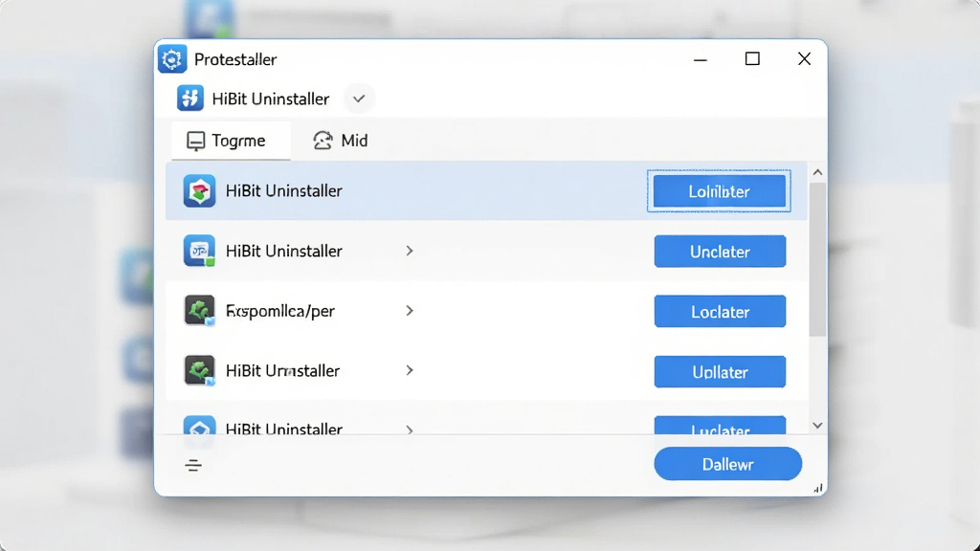Select the 'HiBit Urnstaller' row text
Screen dimensions: 980x551
(282, 370)
